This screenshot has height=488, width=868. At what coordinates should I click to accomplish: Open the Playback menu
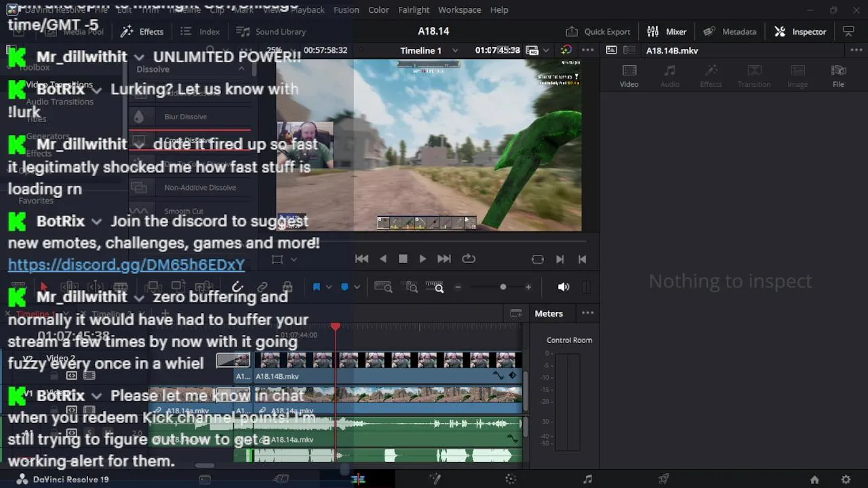click(307, 9)
